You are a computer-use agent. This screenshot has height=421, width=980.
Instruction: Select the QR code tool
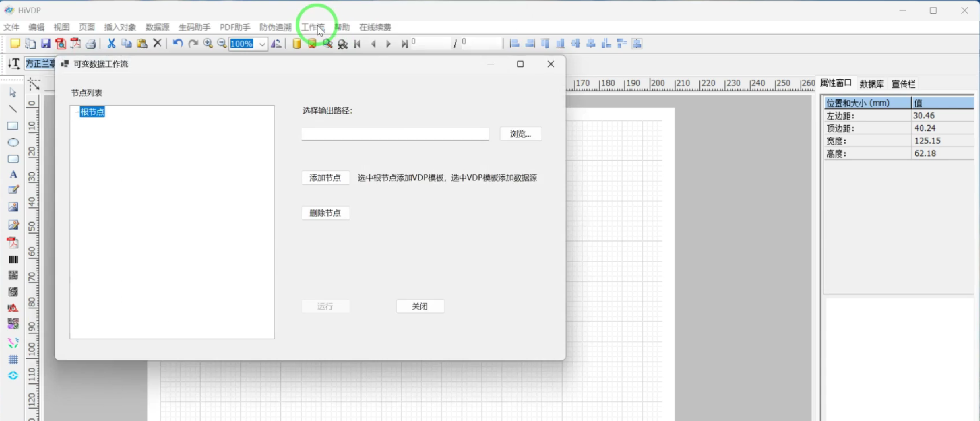[x=12, y=275]
